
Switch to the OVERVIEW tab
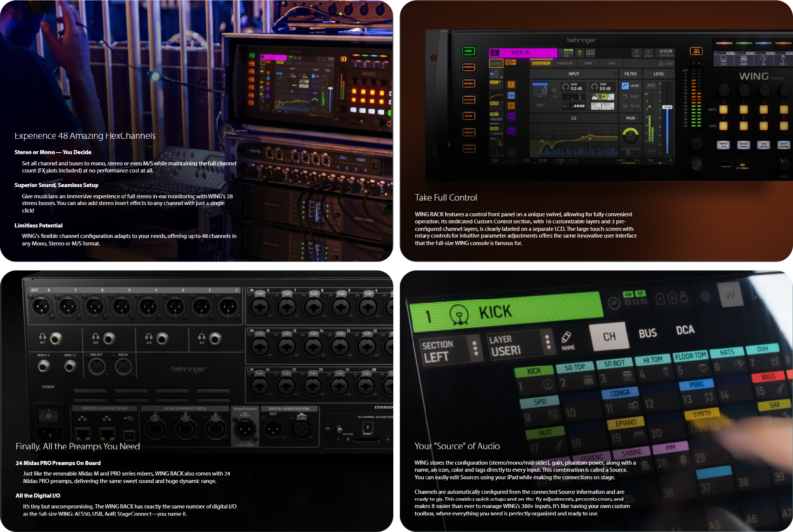(x=541, y=63)
